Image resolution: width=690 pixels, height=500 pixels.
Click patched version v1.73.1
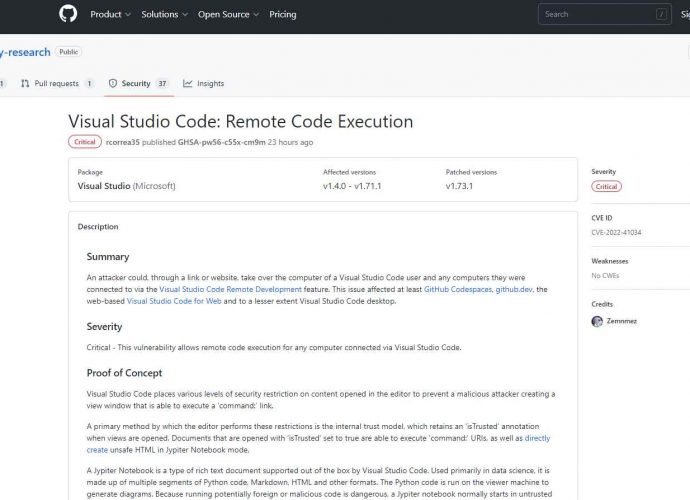click(x=459, y=186)
